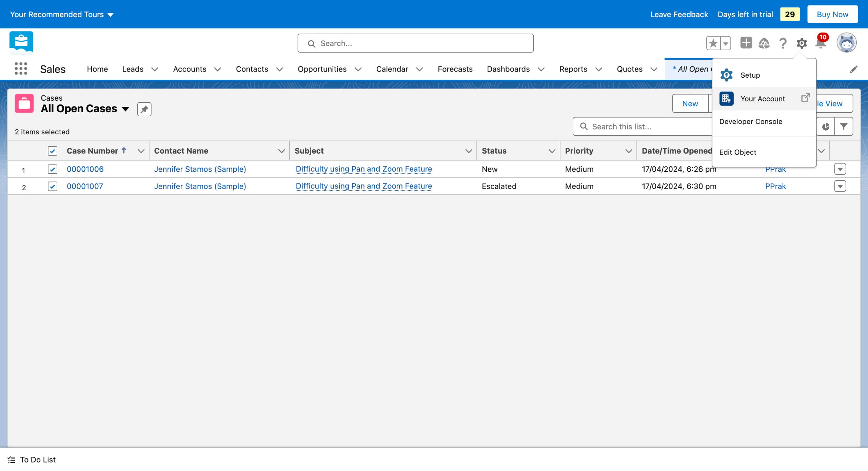Click the pink Cases object icon

click(x=24, y=103)
